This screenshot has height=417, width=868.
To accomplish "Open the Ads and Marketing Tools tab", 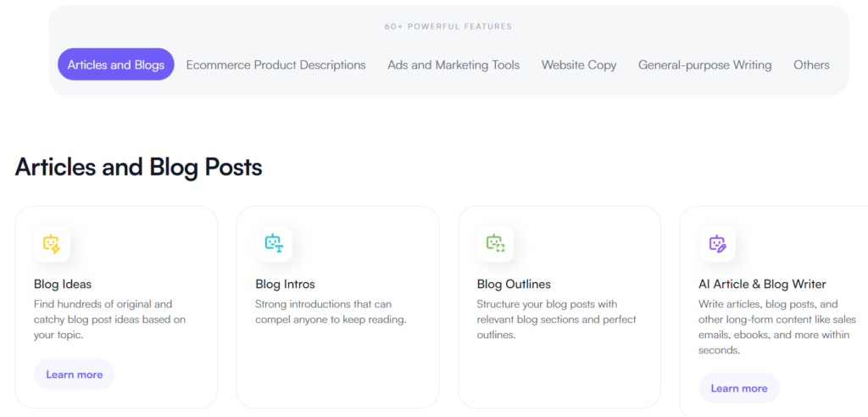I will (x=453, y=64).
